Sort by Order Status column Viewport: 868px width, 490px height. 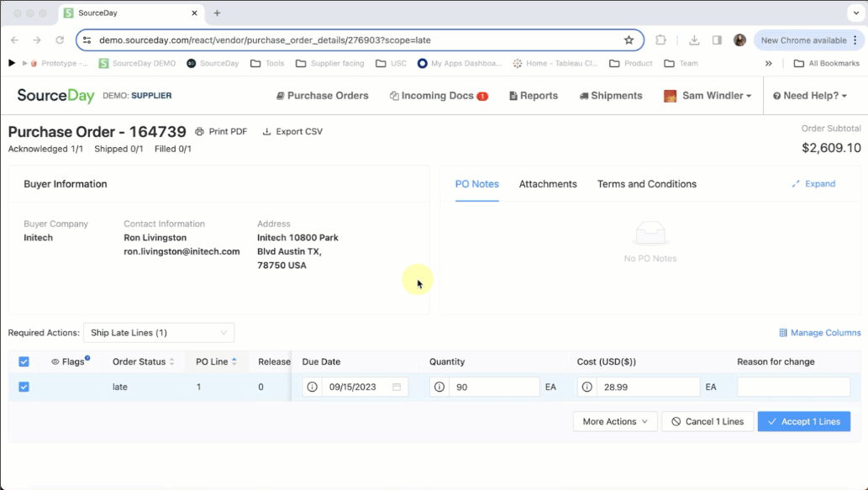(144, 361)
